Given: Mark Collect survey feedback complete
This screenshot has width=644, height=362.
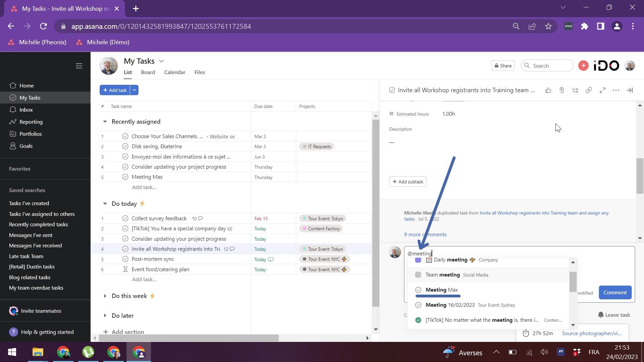Looking at the screenshot, I should click(125, 218).
